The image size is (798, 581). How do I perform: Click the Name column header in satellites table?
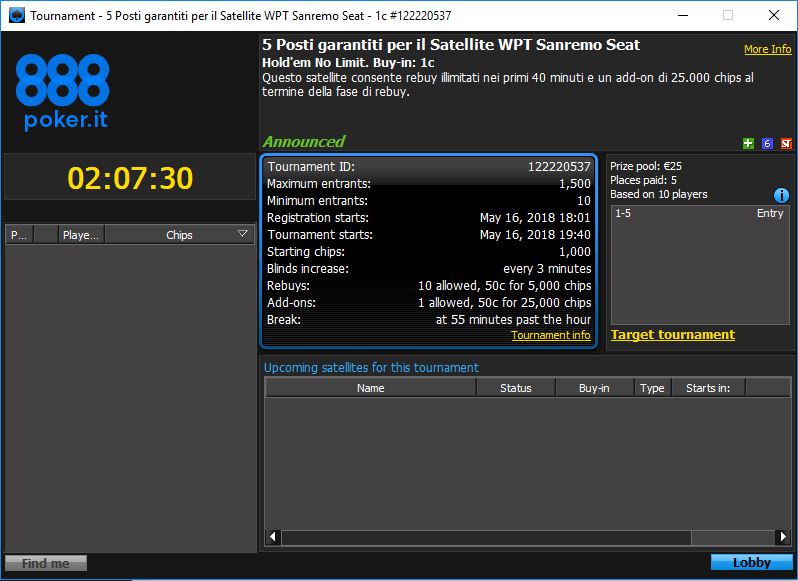click(x=370, y=388)
